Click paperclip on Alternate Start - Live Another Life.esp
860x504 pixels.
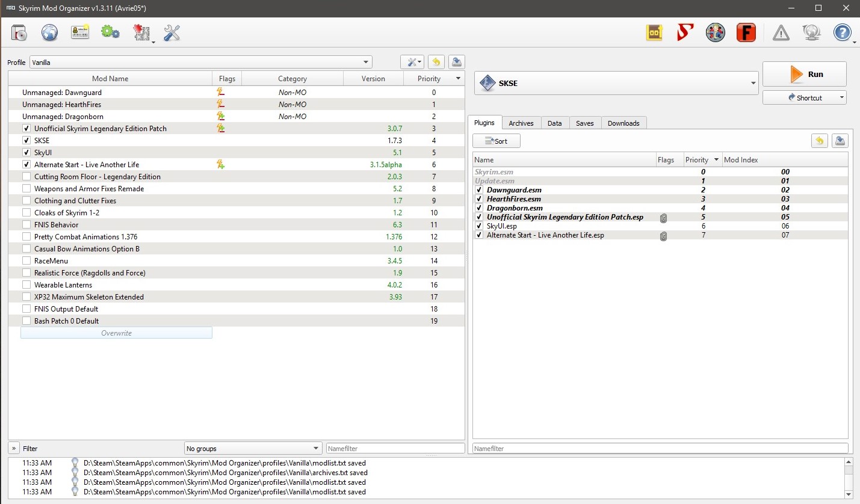point(663,235)
